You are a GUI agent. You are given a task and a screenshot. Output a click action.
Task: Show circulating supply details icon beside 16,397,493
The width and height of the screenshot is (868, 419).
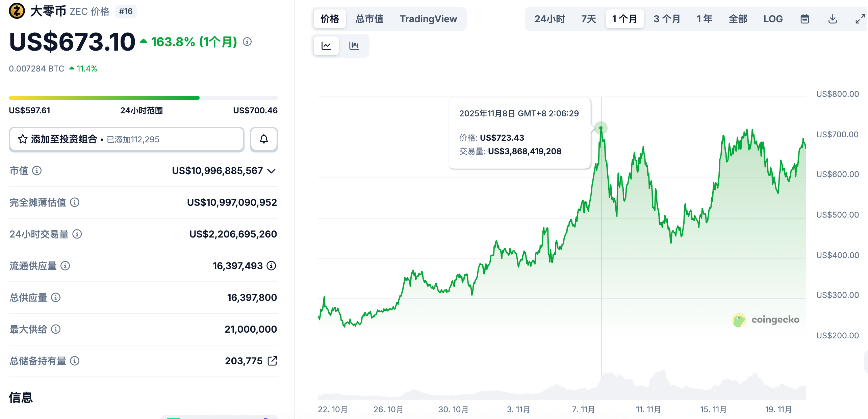[271, 266]
